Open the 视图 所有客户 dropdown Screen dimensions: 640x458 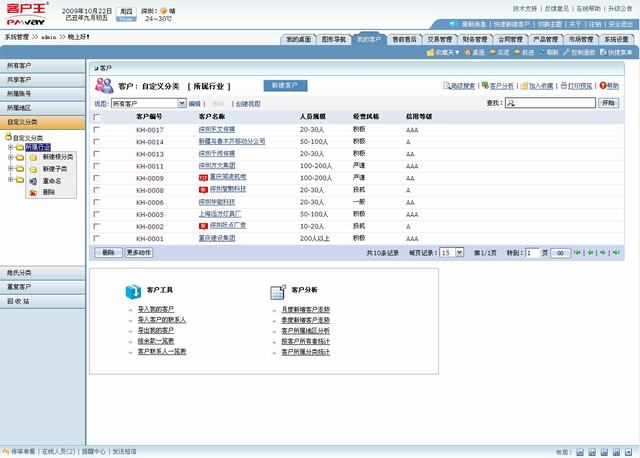tap(147, 103)
